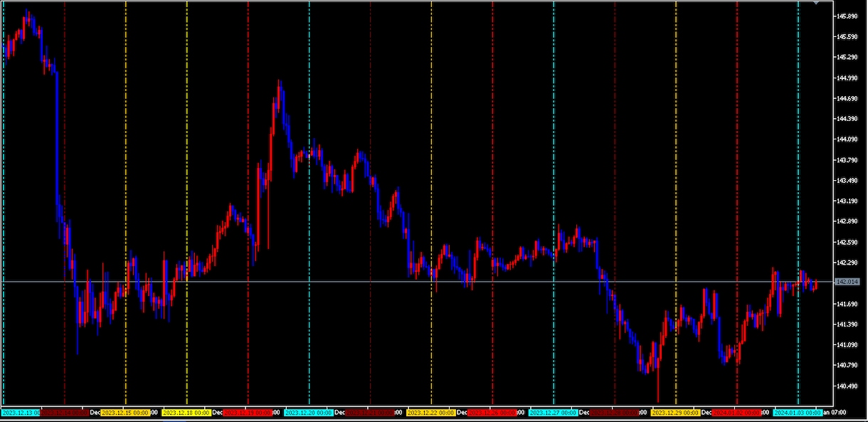Click the chart shift triangle marker
The height and width of the screenshot is (422, 868).
tap(816, 4)
